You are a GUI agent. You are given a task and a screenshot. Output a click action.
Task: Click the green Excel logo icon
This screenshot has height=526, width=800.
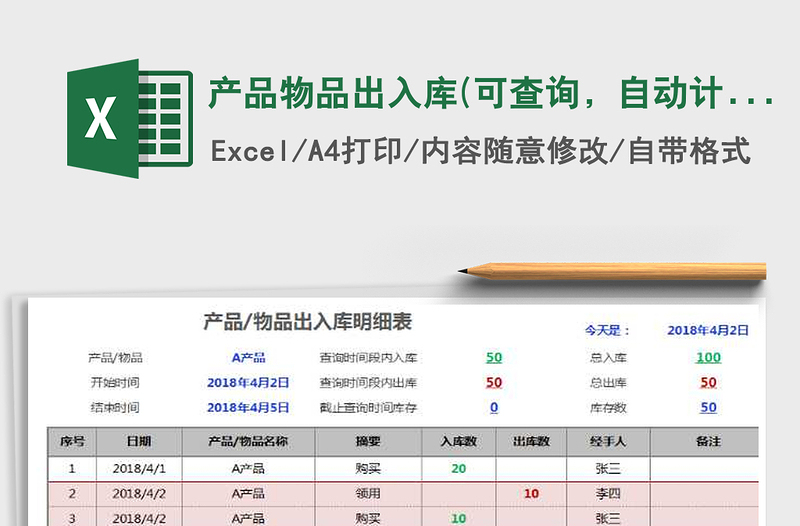point(130,118)
